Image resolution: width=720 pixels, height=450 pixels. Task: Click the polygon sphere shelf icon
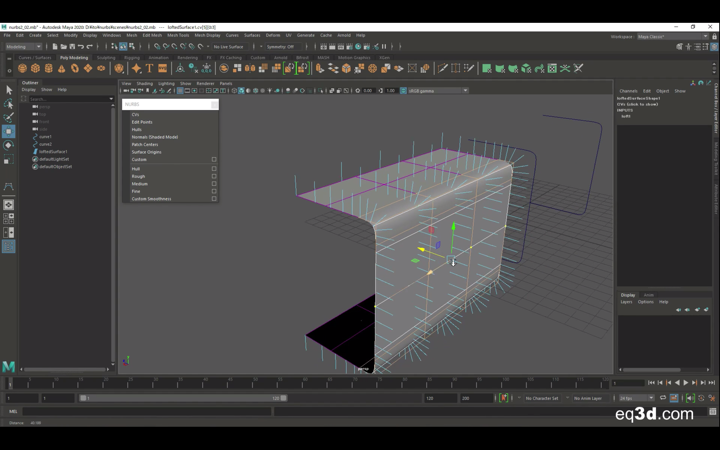(22, 69)
